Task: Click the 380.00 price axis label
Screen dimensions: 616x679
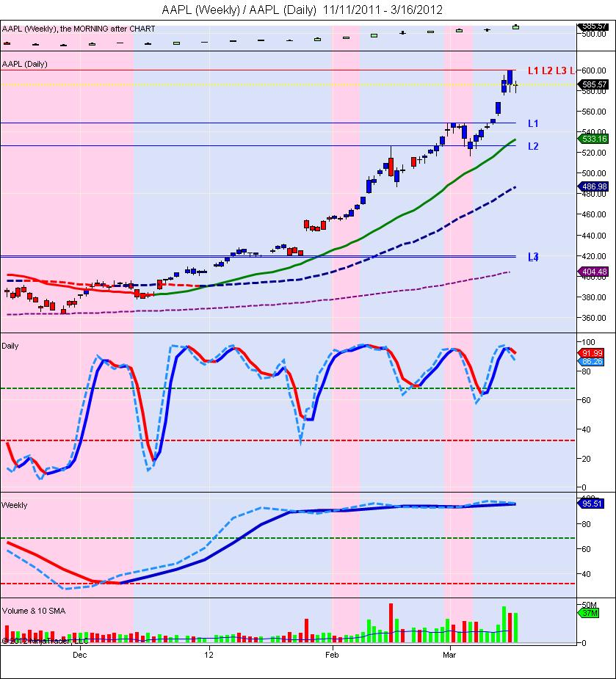Action: 594,297
